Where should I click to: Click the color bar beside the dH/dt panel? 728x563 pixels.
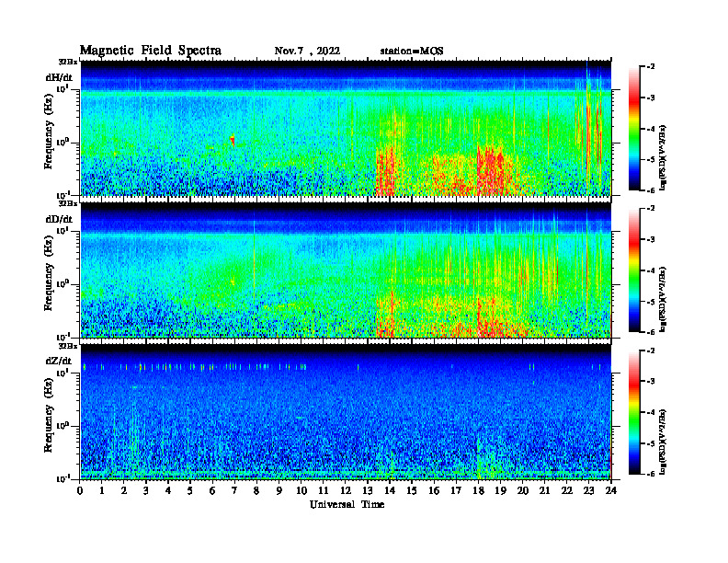[633, 128]
